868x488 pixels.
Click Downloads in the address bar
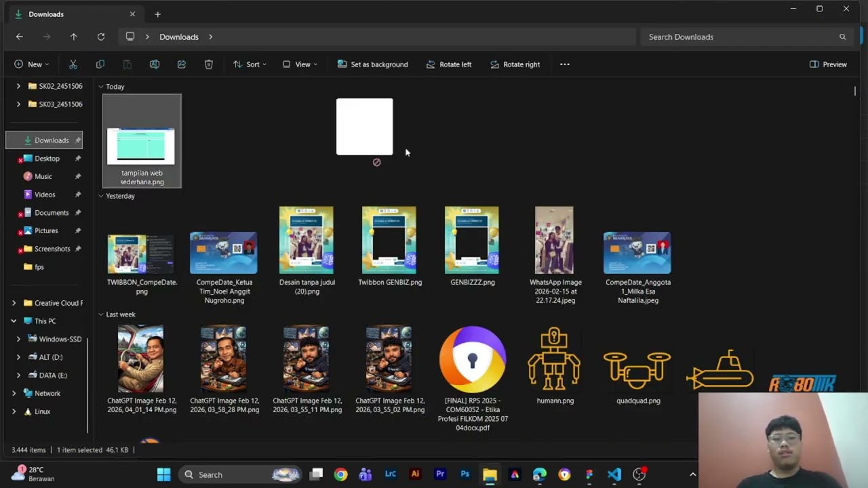click(x=179, y=37)
